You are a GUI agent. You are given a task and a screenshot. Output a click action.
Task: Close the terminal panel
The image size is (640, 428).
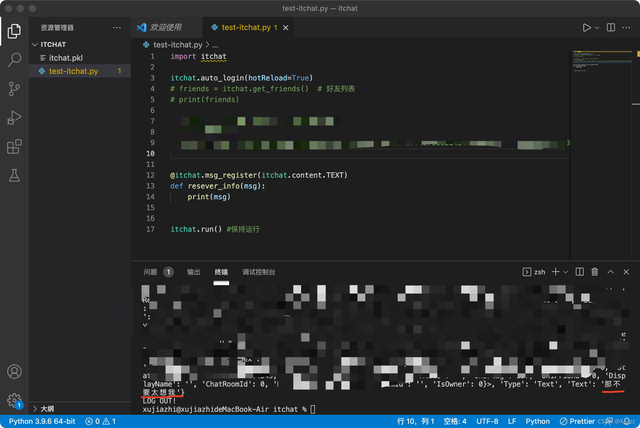pyautogui.click(x=625, y=272)
